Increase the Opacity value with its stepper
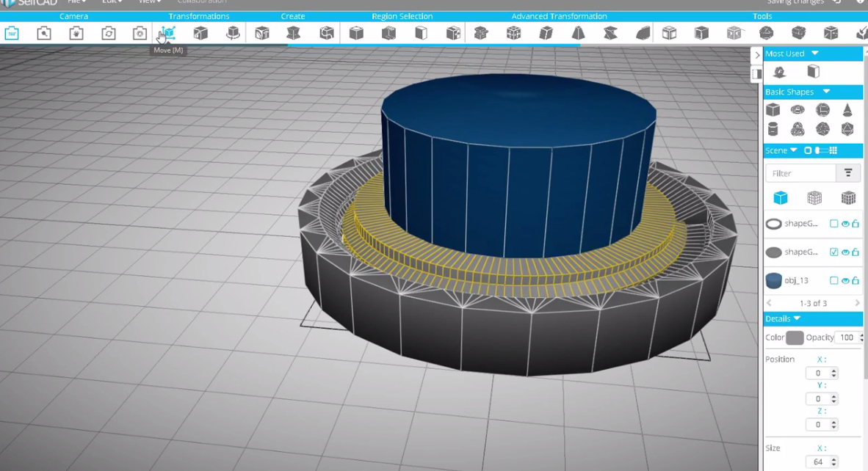Image resolution: width=868 pixels, height=471 pixels. click(x=861, y=335)
